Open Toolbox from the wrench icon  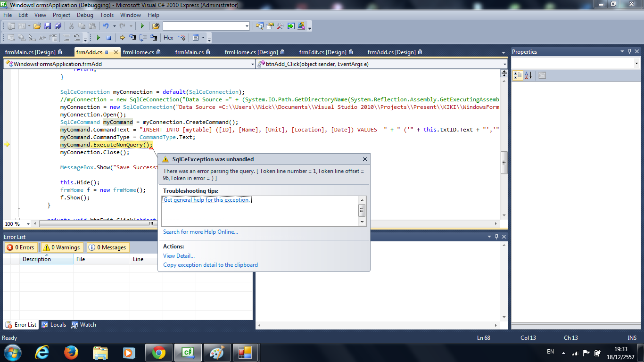pos(281,26)
